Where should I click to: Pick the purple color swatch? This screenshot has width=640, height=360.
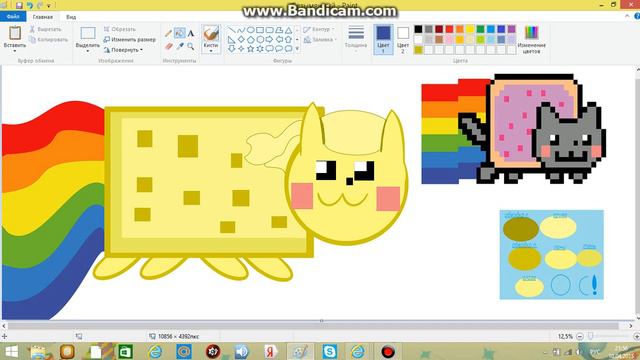(x=511, y=29)
